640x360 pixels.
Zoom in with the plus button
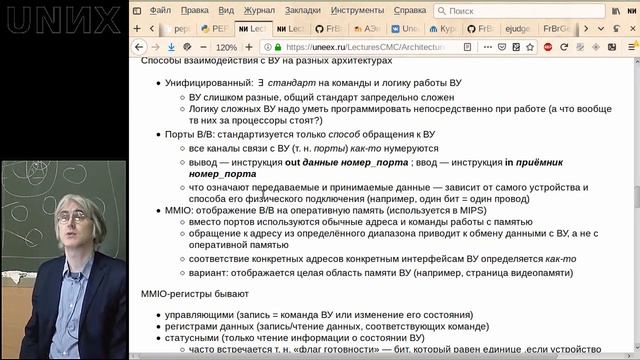(249, 47)
